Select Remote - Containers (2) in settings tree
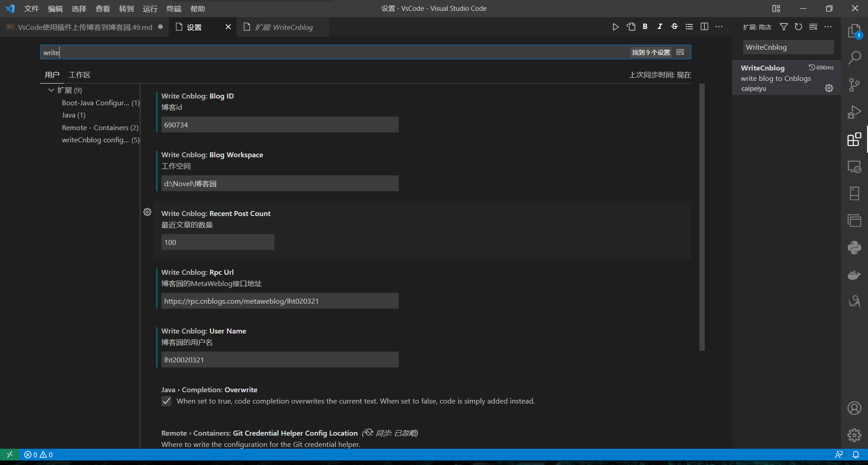The width and height of the screenshot is (868, 465). [100, 128]
